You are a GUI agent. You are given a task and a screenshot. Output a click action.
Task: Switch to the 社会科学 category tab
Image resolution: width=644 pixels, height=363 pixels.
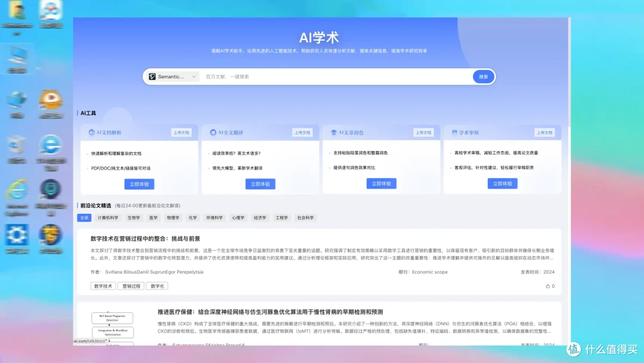(x=305, y=218)
